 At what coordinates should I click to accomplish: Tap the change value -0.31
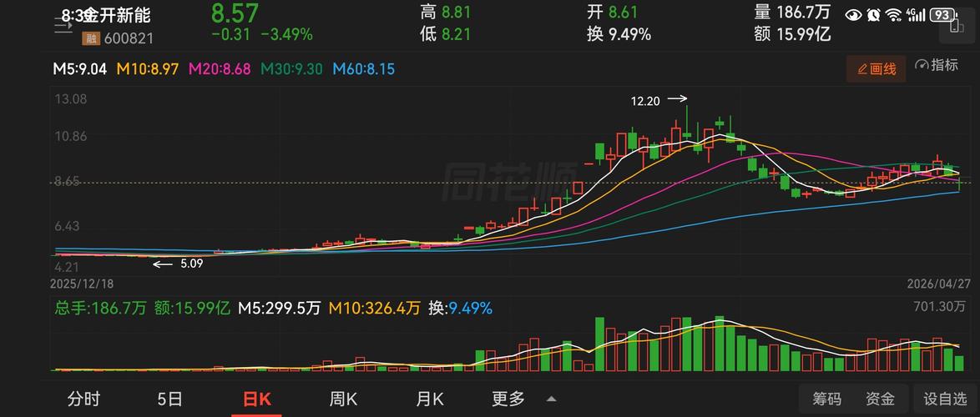coord(231,35)
